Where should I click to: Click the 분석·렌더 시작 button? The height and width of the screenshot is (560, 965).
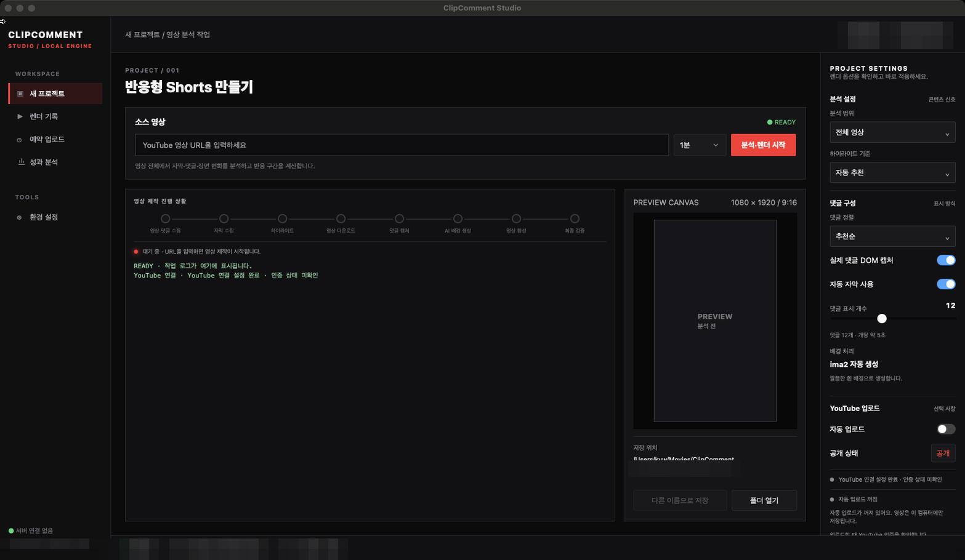763,145
